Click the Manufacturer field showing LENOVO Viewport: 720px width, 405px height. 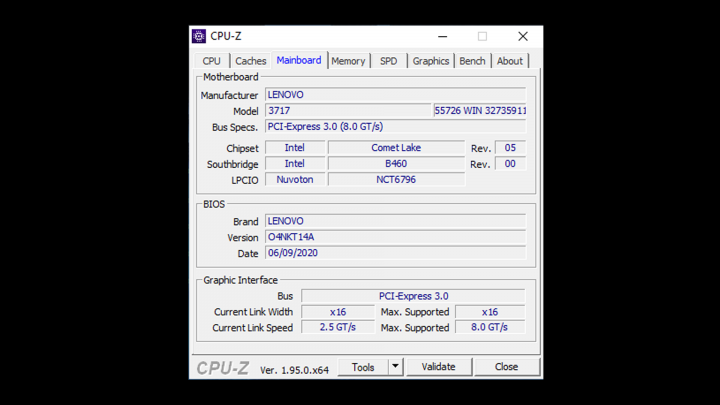coord(395,95)
